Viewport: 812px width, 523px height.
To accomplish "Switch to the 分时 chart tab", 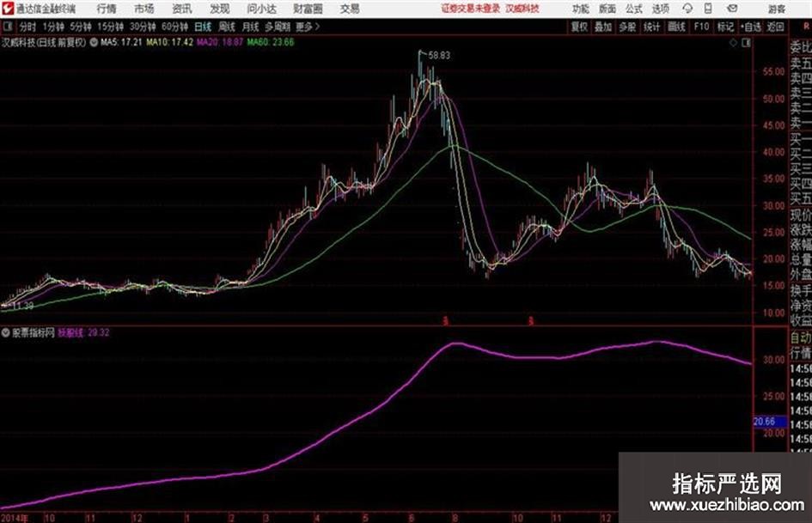I will pos(27,27).
